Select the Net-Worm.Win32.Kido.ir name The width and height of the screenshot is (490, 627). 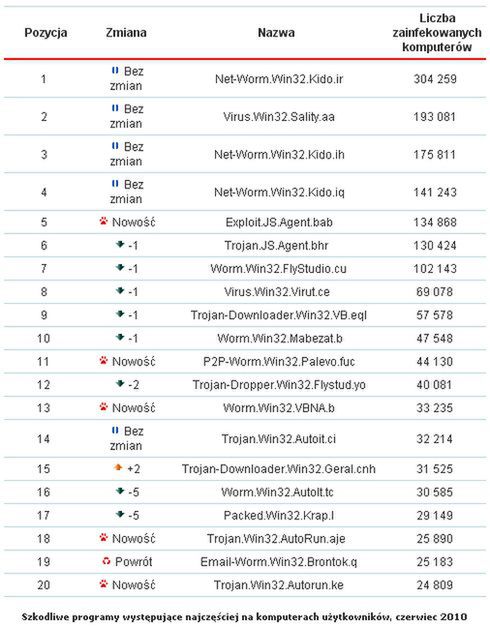tap(279, 79)
